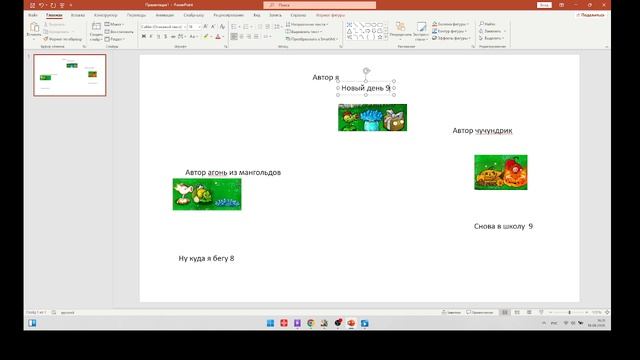Open the font name combo box
640x360 pixels.
[x=163, y=27]
